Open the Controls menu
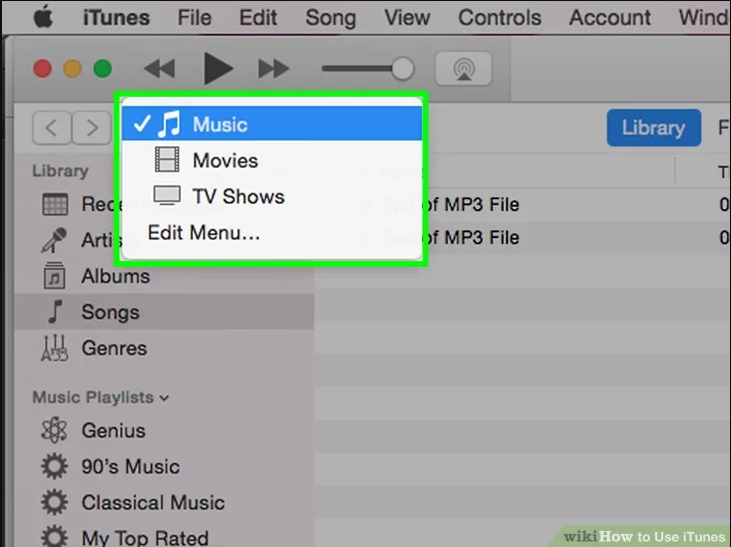Viewport: 731px width, 547px height. [499, 18]
